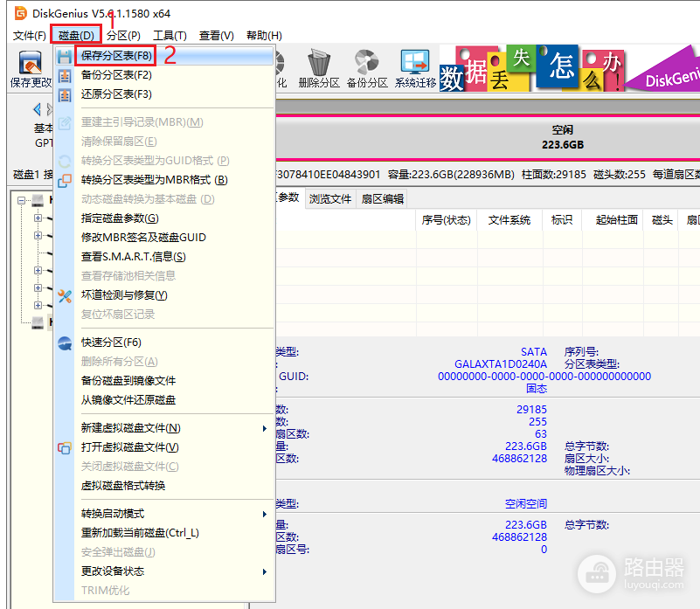700x609 pixels.
Task: Click the 空闲空间 type value
Action: (526, 504)
